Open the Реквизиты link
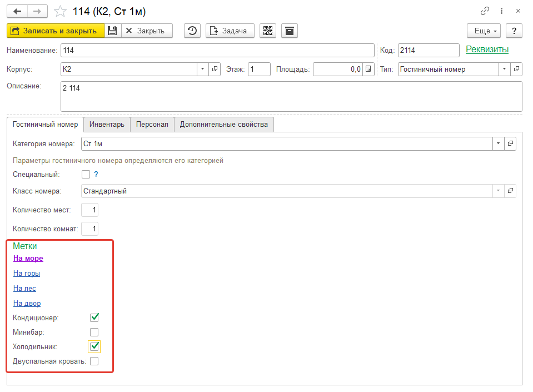This screenshot has width=533, height=392. (x=487, y=49)
